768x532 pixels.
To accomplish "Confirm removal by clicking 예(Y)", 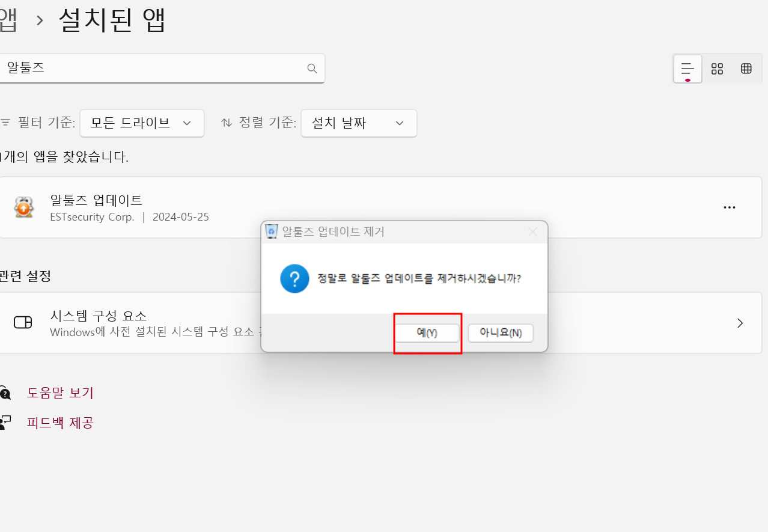I will point(427,333).
